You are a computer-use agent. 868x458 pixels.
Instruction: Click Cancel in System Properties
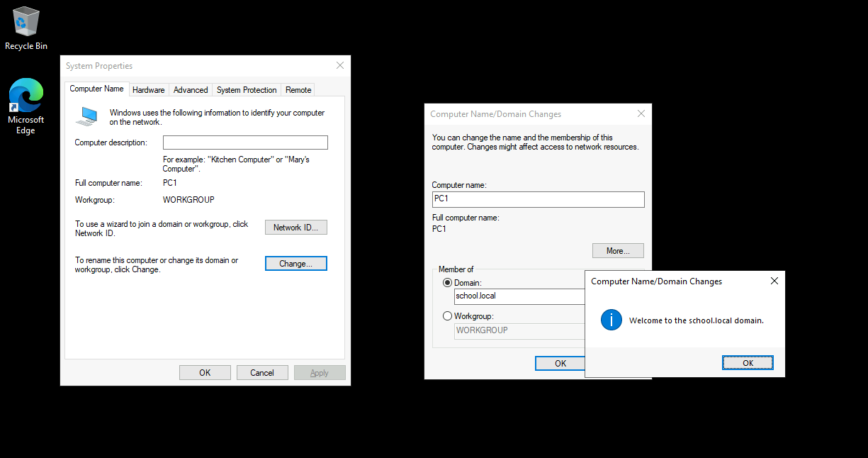click(x=261, y=373)
